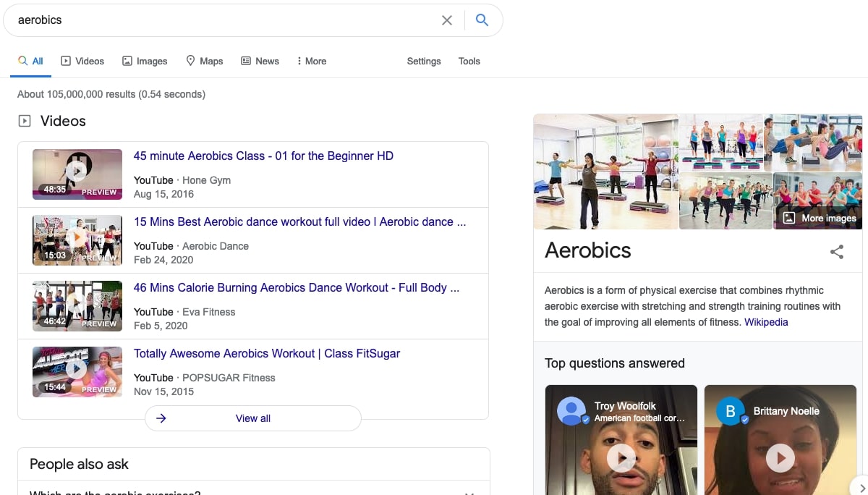
Task: Open the search Settings menu
Action: (x=424, y=62)
